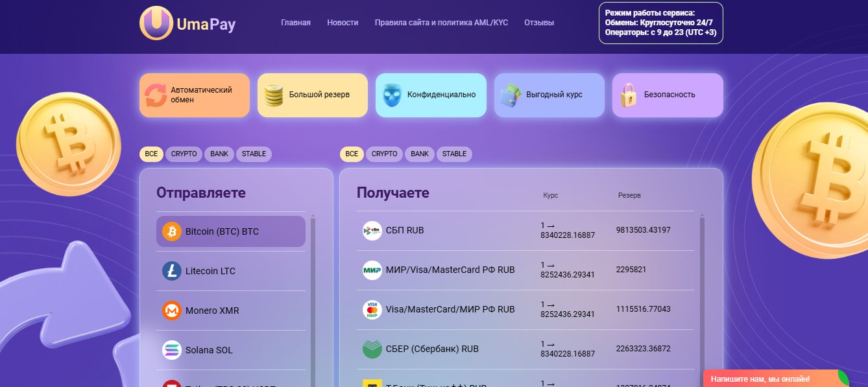Choose Bitcoin (BTC) BTC to send
This screenshot has width=868, height=387.
[x=231, y=231]
